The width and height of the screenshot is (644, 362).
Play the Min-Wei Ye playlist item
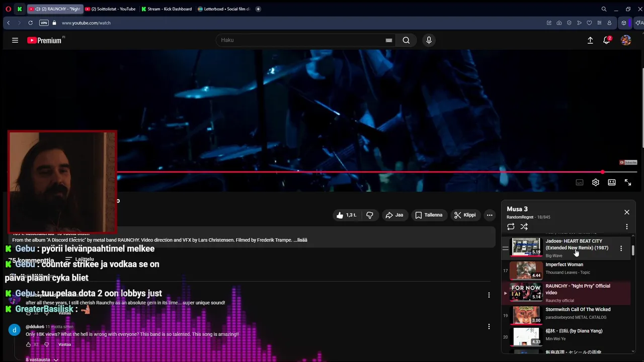tap(566, 337)
